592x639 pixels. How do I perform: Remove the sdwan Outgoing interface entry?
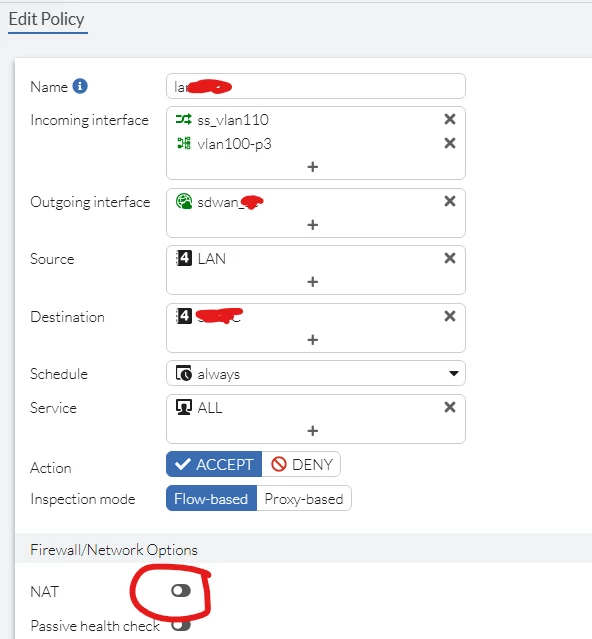click(x=450, y=201)
